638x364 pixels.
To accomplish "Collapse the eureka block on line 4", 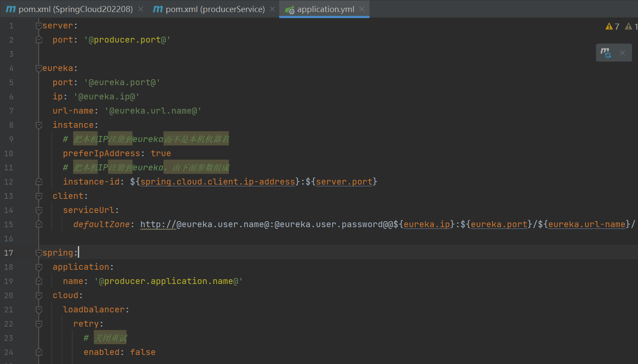I will 39,68.
